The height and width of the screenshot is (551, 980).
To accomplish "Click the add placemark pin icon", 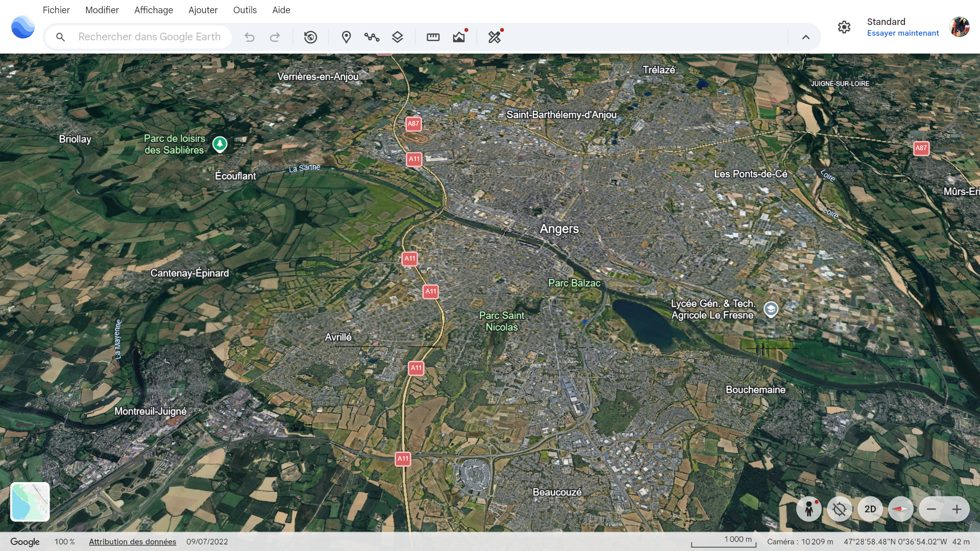I will [x=346, y=37].
